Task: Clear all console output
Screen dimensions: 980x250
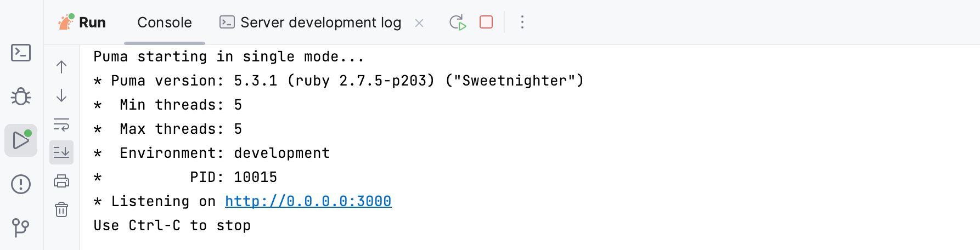Action: 61,209
